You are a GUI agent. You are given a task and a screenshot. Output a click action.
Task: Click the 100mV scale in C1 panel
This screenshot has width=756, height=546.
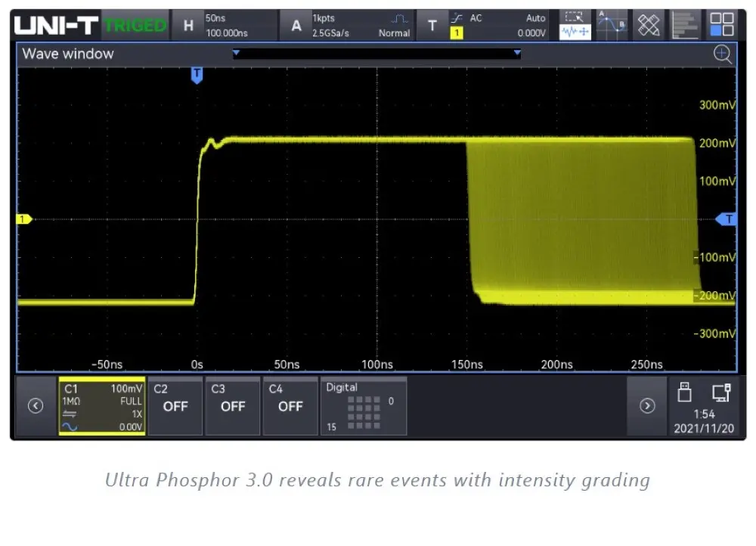pyautogui.click(x=126, y=389)
